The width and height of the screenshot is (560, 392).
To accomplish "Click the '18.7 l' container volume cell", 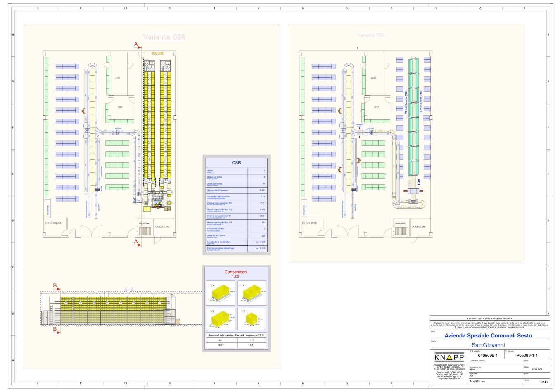I will click(221, 345).
